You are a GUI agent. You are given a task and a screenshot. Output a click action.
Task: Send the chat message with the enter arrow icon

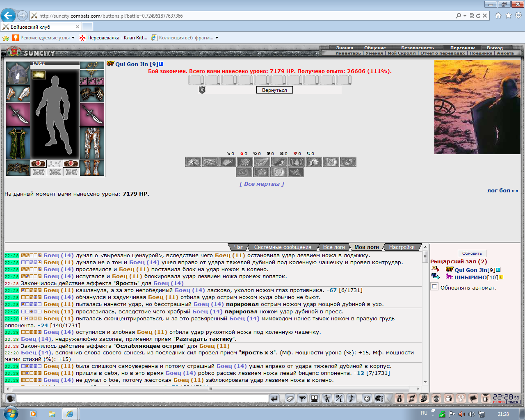pos(274,398)
